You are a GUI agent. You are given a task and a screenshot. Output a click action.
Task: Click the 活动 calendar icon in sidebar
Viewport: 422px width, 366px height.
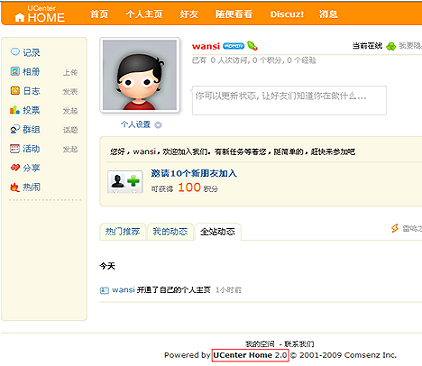click(x=15, y=148)
